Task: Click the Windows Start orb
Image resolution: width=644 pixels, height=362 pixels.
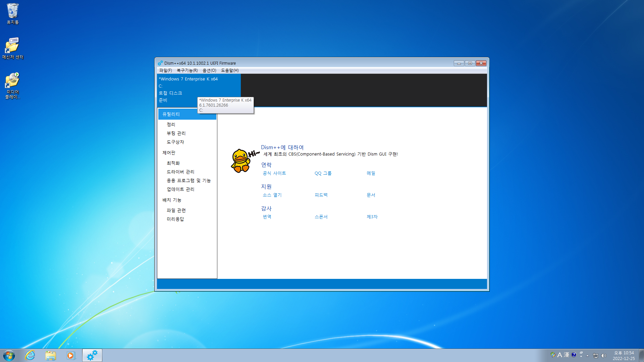Action: 9,355
